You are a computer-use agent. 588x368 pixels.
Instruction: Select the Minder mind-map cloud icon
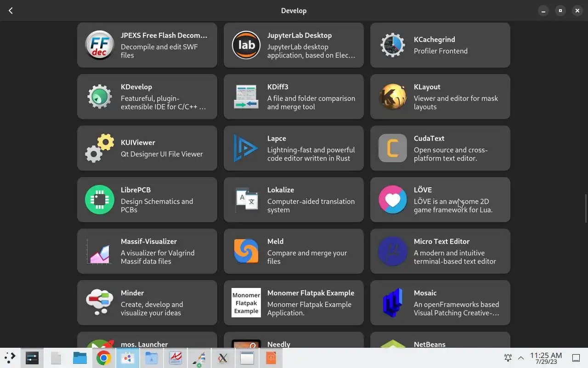[x=100, y=303]
